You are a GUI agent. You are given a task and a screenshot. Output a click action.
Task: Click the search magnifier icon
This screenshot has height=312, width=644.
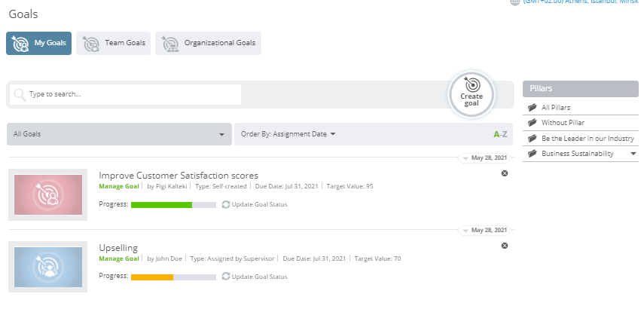(x=20, y=94)
